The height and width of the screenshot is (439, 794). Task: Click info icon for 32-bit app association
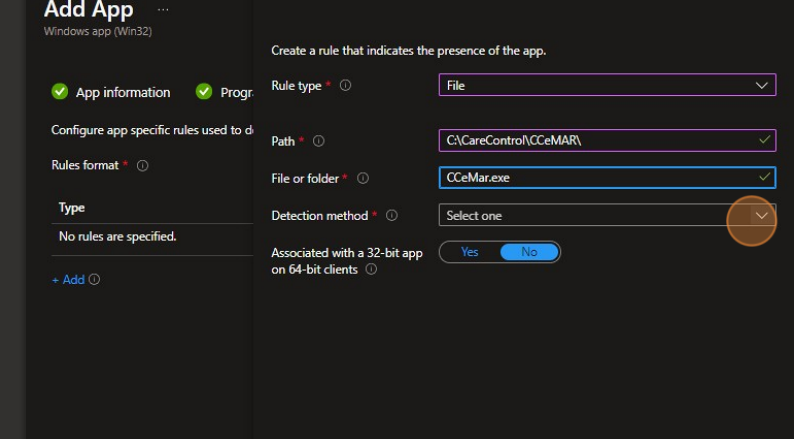(x=371, y=271)
